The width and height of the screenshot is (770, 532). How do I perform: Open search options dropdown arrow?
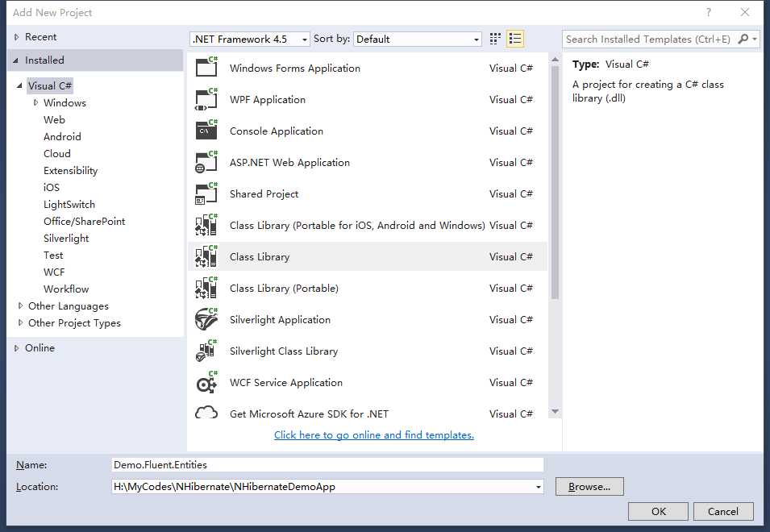[x=755, y=39]
